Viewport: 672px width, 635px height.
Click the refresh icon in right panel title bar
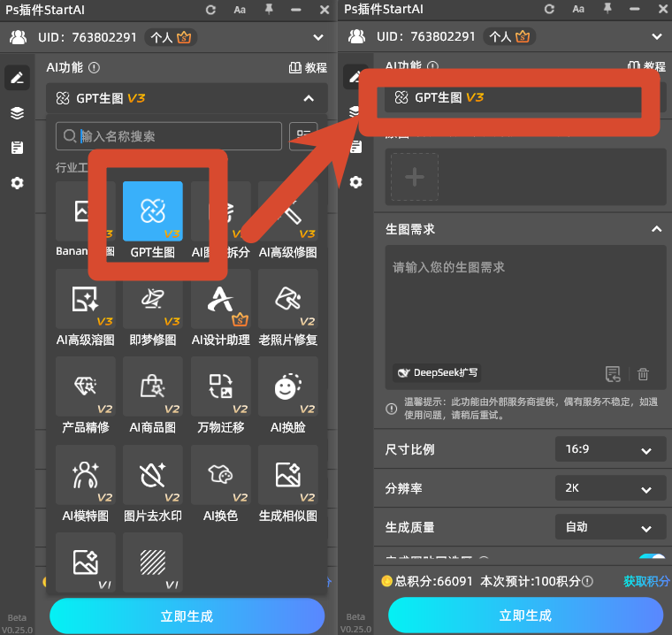tap(549, 9)
